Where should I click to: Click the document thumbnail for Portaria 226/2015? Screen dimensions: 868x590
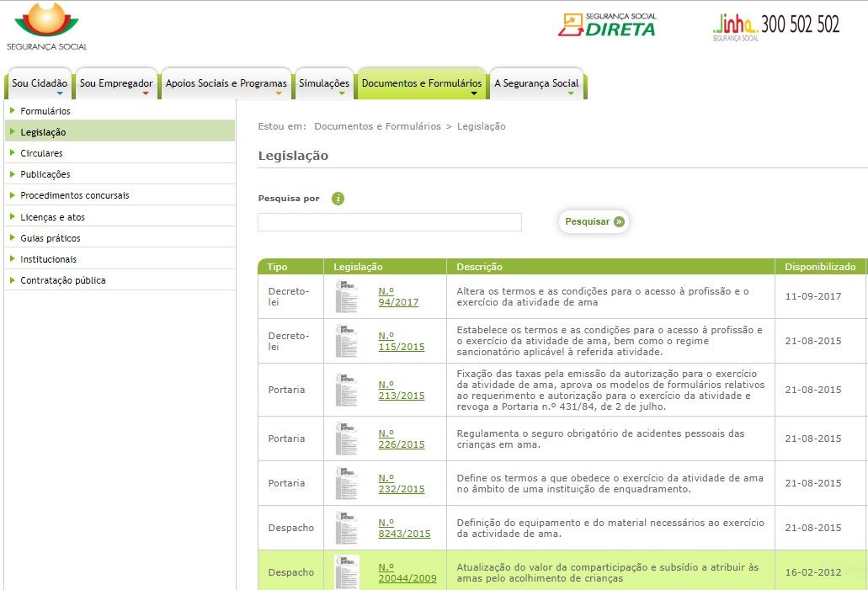(x=346, y=439)
